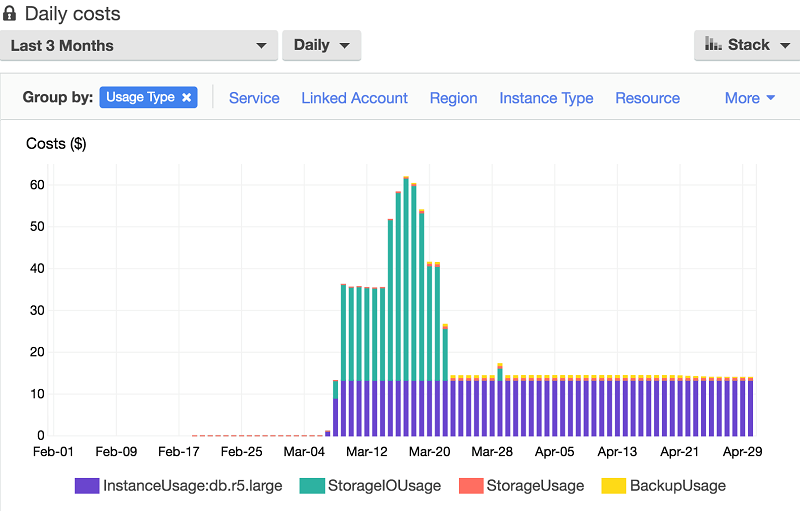This screenshot has height=511, width=800.
Task: Toggle BackupUsage yellow legend swatch
Action: pyautogui.click(x=613, y=486)
